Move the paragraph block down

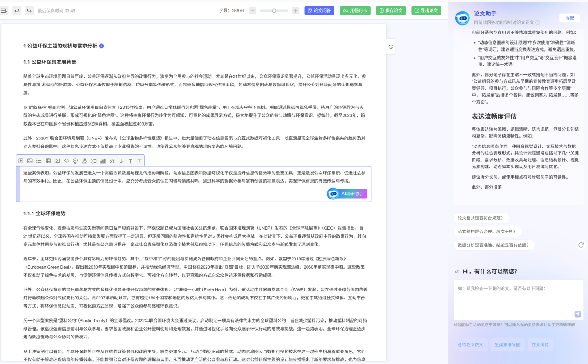click(121, 161)
